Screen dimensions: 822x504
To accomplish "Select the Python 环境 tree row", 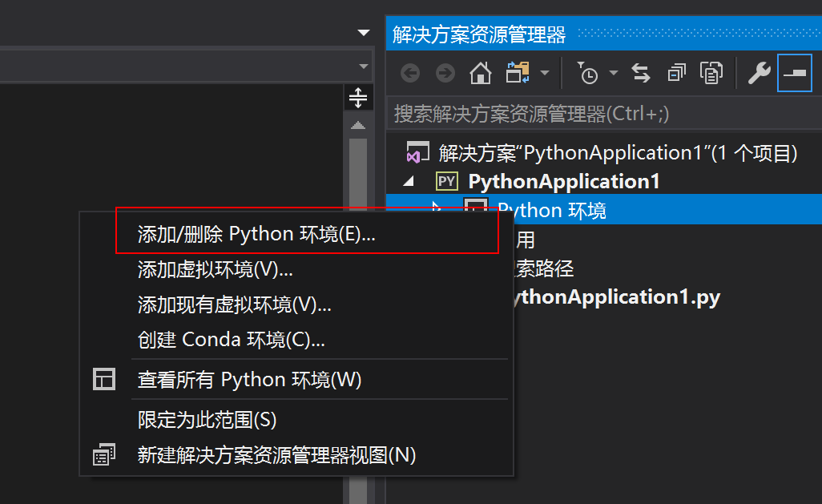I will click(604, 209).
